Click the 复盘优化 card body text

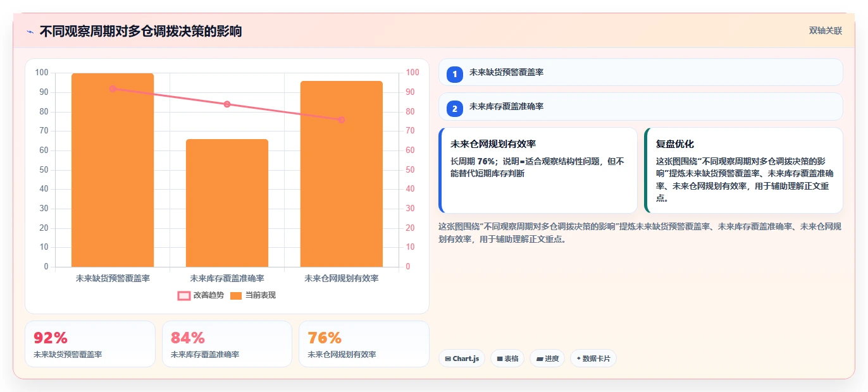(745, 180)
